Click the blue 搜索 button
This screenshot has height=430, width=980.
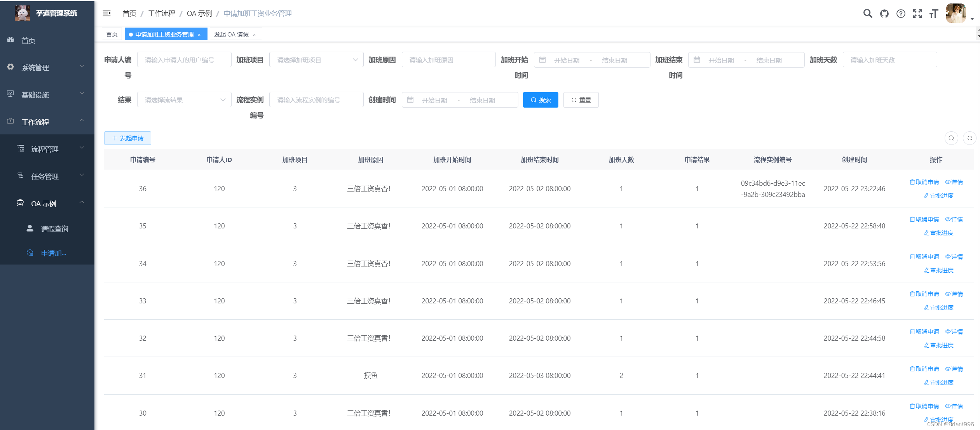pos(540,100)
